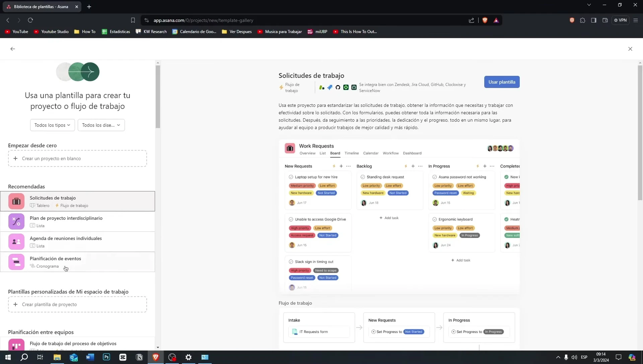
Task: Open system volume icon in tray
Action: pyautogui.click(x=574, y=357)
